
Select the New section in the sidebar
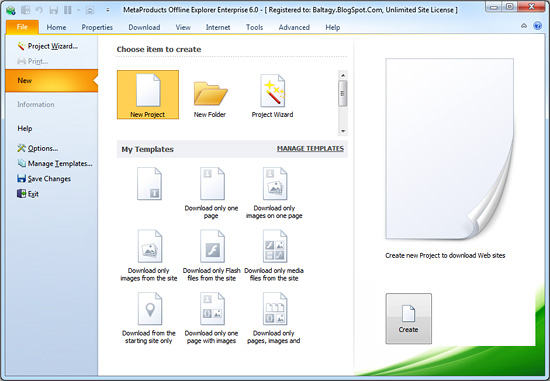pyautogui.click(x=52, y=81)
